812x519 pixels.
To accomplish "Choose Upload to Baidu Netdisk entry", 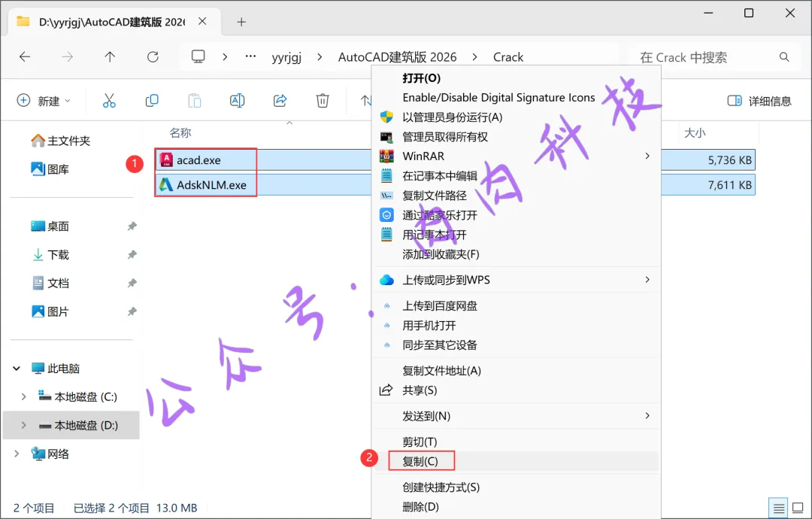I will coord(516,305).
